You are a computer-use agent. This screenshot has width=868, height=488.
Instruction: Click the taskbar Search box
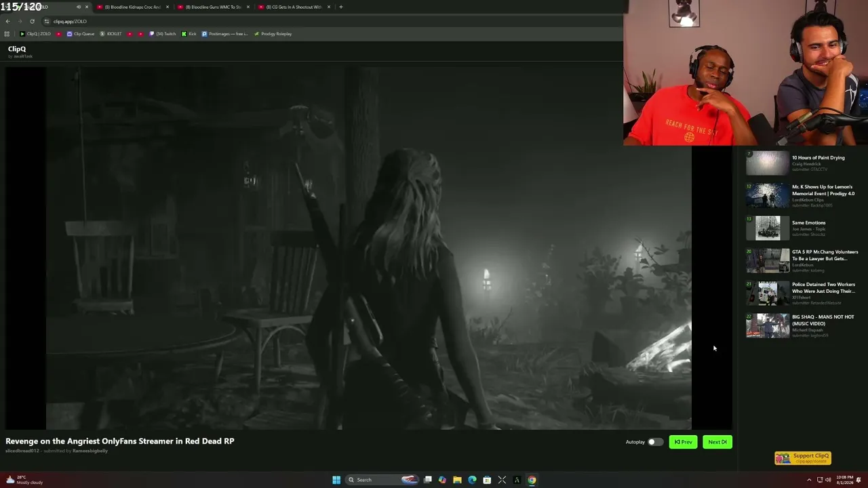click(x=383, y=480)
